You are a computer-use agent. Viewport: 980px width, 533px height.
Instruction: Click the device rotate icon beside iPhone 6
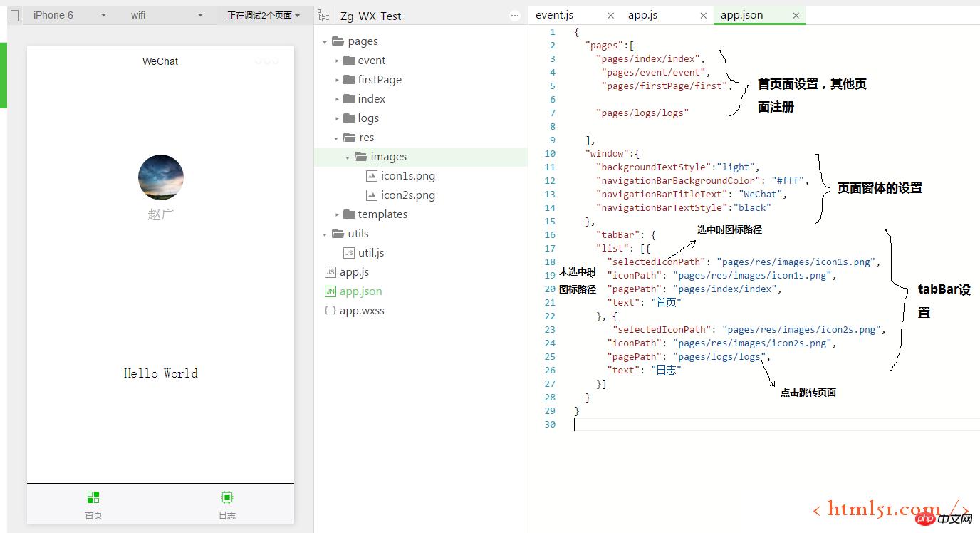14,15
